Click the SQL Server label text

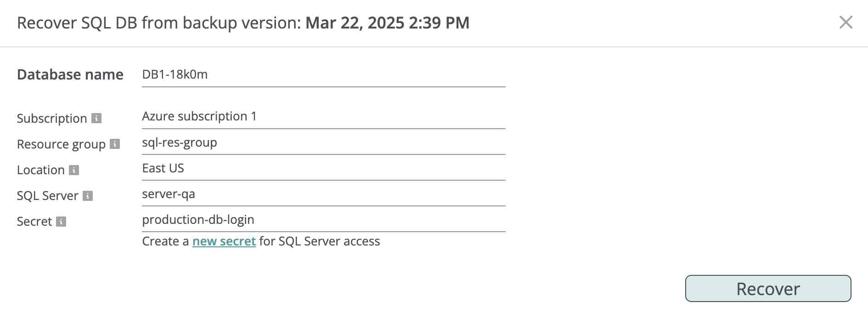tap(47, 196)
